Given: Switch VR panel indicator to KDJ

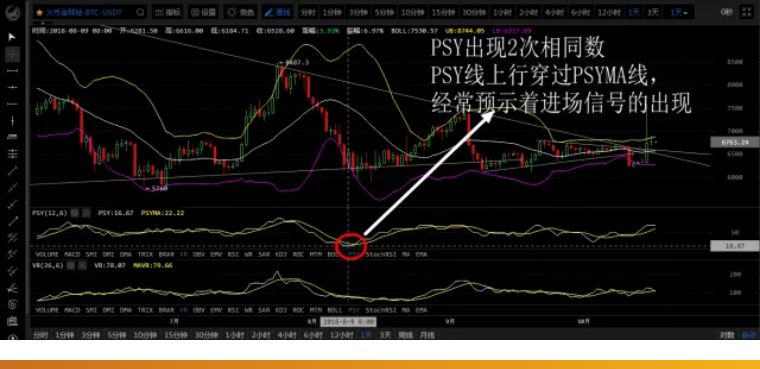Looking at the screenshot, I should pyautogui.click(x=281, y=309).
